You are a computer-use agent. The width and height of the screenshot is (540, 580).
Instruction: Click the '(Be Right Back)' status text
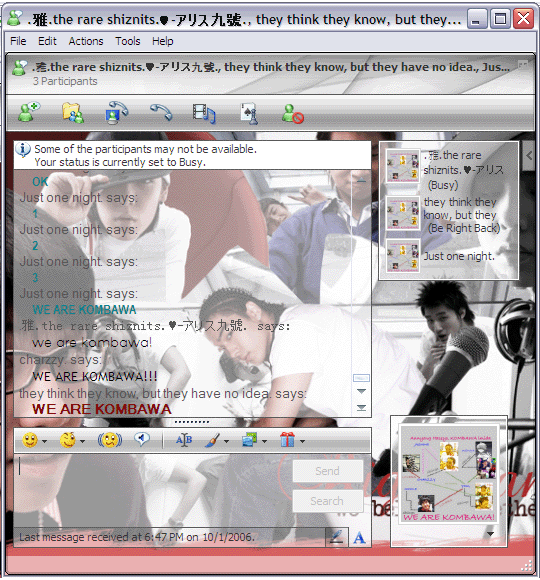[464, 228]
